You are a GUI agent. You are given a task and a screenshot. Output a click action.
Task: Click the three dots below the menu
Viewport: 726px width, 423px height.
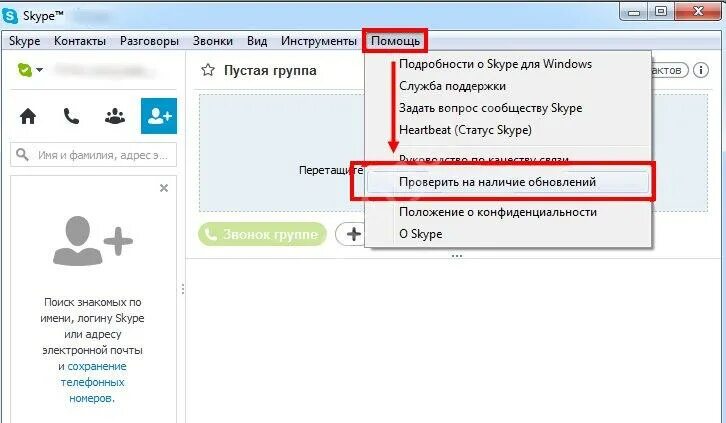point(457,256)
